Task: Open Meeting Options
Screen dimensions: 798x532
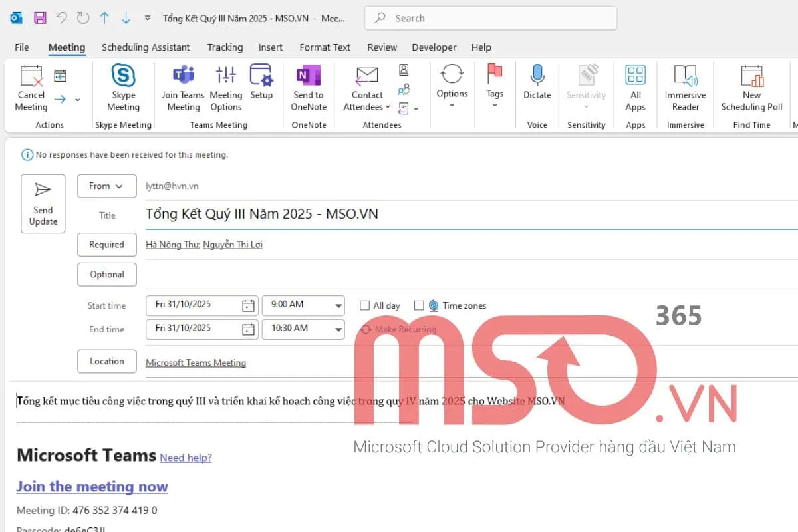Action: [x=225, y=87]
